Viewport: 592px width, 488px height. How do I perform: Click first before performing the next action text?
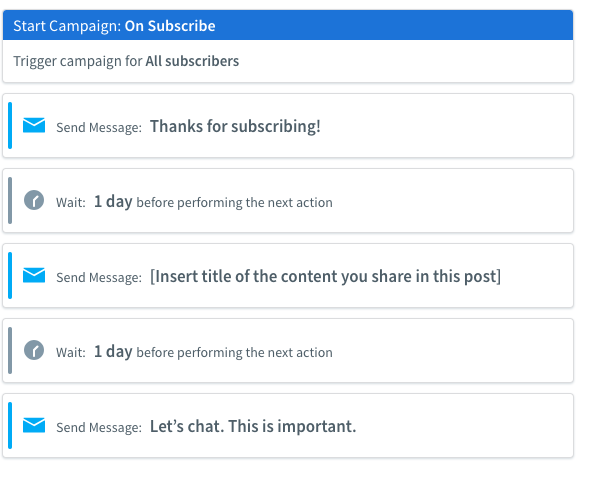coord(234,203)
